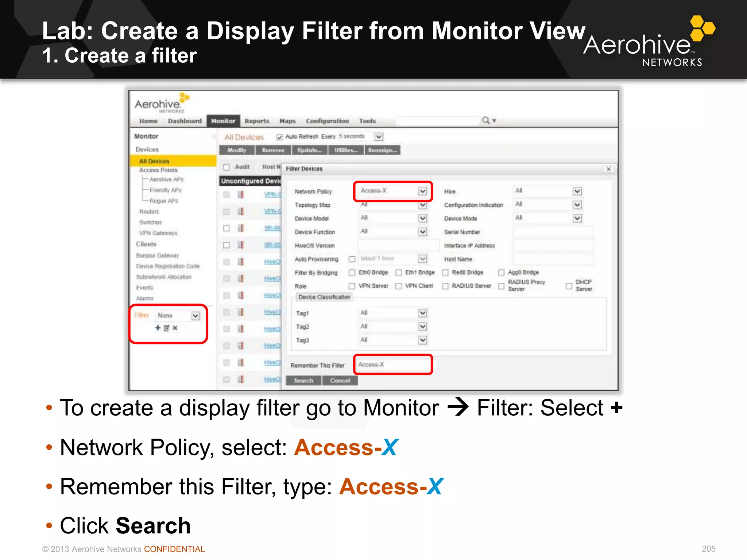
Task: Open the Maps tab
Action: (287, 121)
